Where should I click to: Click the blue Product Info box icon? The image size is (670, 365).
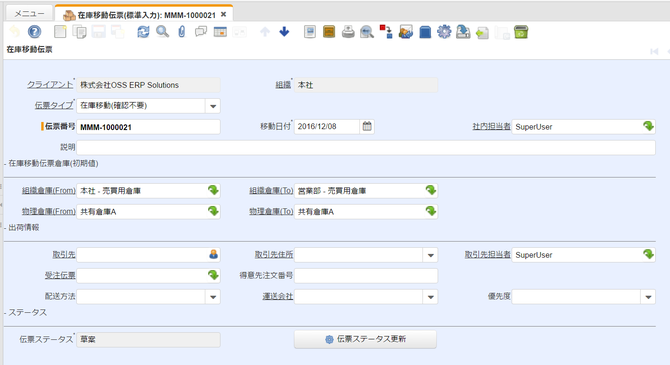coord(425,32)
